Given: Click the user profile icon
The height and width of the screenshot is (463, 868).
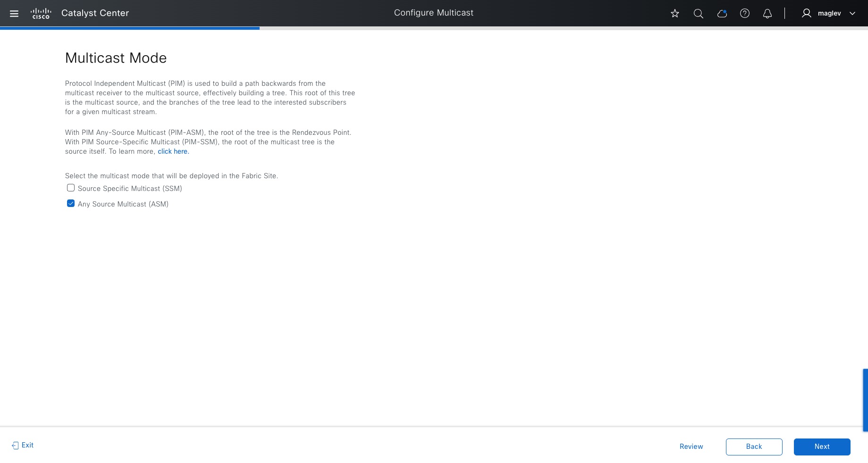Looking at the screenshot, I should (806, 13).
